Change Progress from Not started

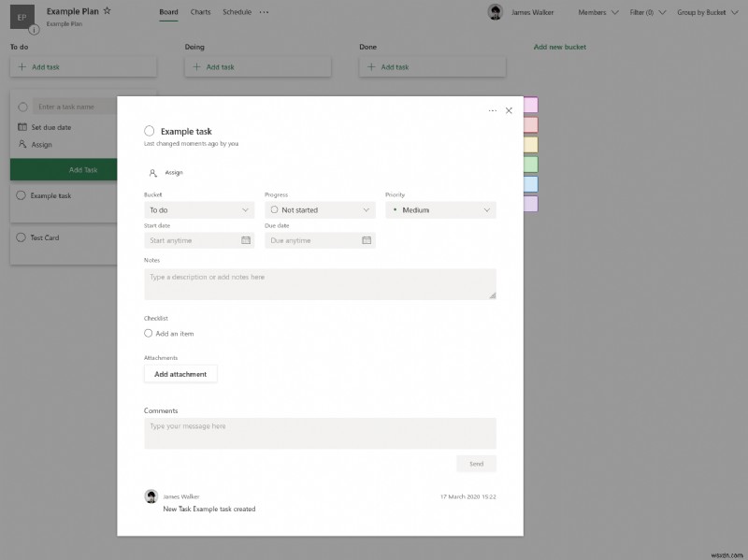point(320,209)
